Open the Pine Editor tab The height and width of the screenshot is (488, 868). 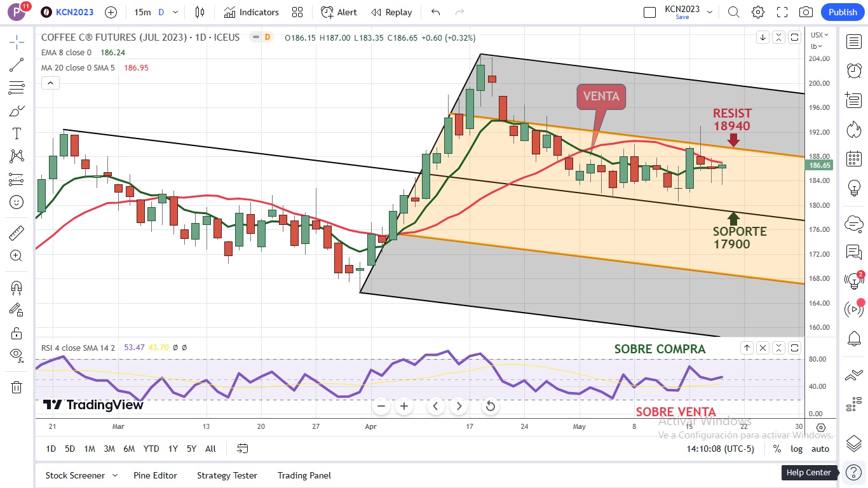155,475
